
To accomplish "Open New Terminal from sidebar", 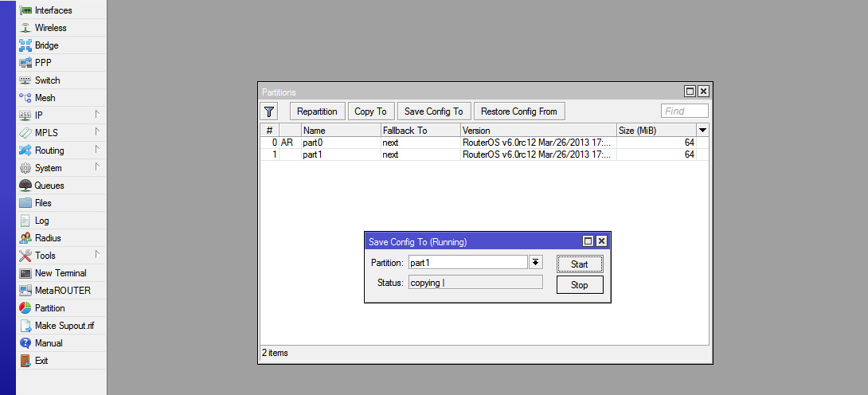I will pos(60,273).
